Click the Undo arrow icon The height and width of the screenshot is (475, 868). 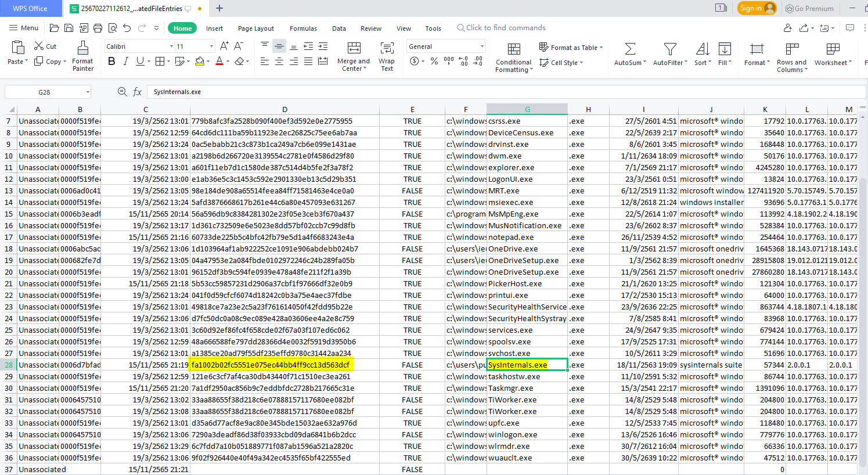pyautogui.click(x=127, y=28)
